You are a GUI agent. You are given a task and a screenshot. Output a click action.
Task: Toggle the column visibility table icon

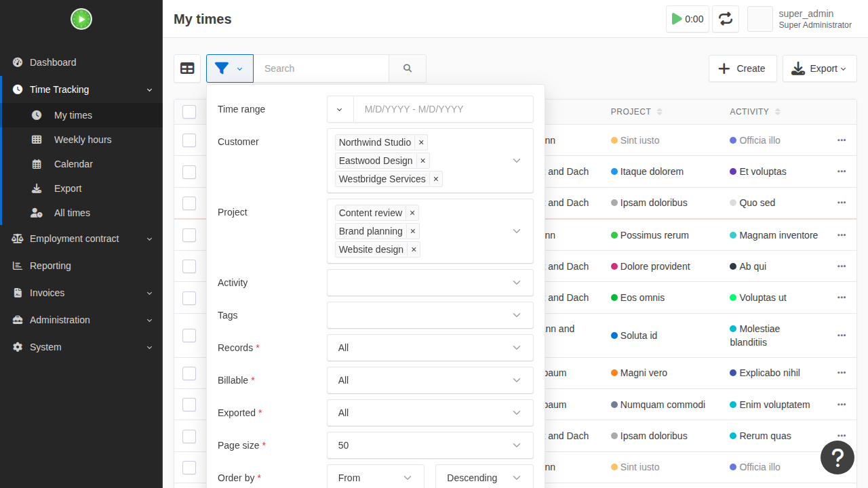click(187, 68)
